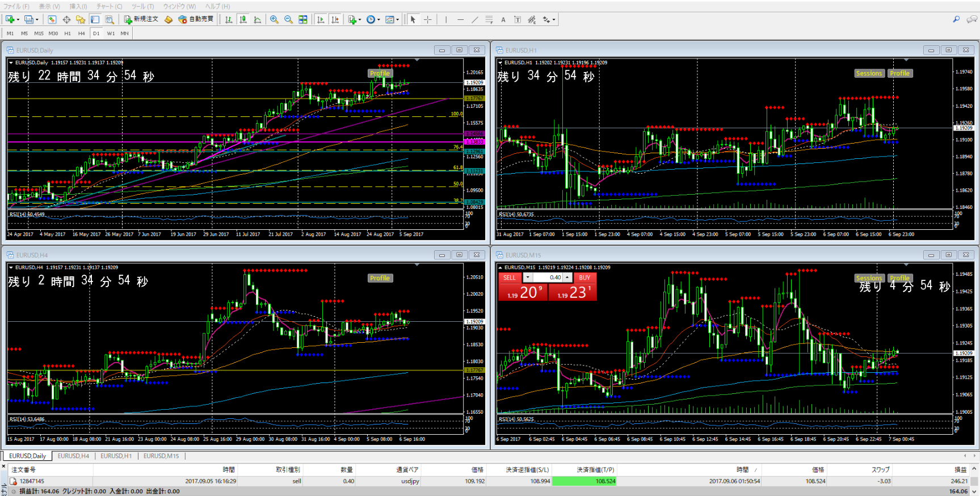Viewport: 980px width, 496px height.
Task: Select the text label tool (A)
Action: 503,19
